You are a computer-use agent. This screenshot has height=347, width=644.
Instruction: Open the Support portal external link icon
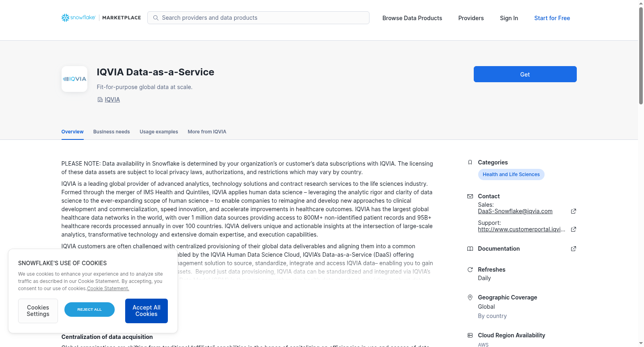(x=574, y=229)
